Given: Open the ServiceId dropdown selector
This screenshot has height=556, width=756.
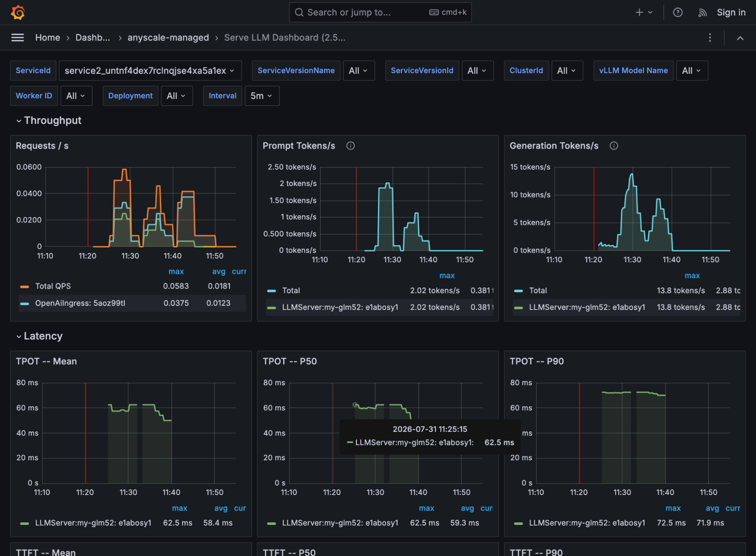Looking at the screenshot, I should [150, 71].
